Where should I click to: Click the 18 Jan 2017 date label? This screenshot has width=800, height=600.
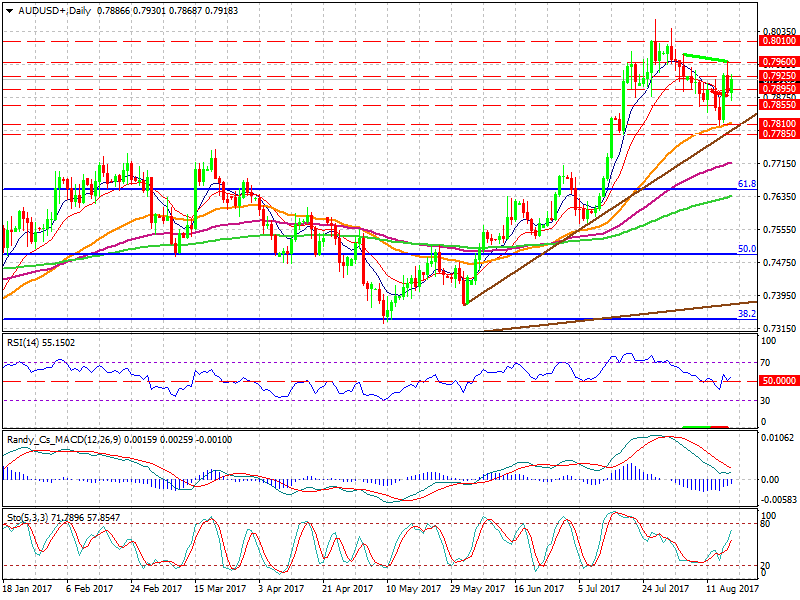tap(26, 591)
